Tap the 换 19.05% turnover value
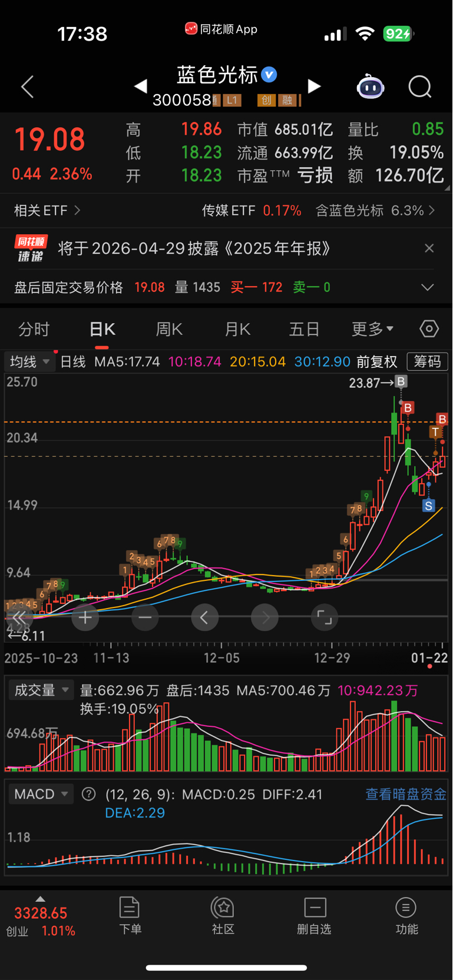453x980 pixels. pyautogui.click(x=395, y=152)
